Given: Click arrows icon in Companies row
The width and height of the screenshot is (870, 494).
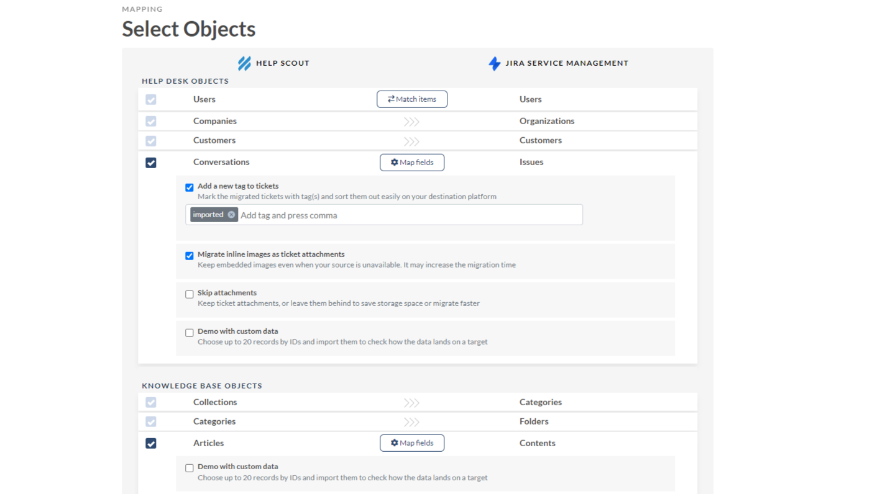Looking at the screenshot, I should point(411,122).
